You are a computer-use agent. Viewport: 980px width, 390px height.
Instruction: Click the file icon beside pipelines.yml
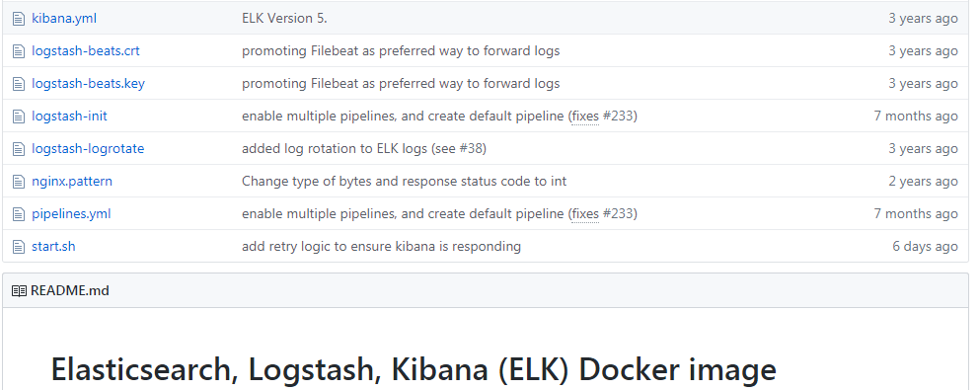(19, 213)
